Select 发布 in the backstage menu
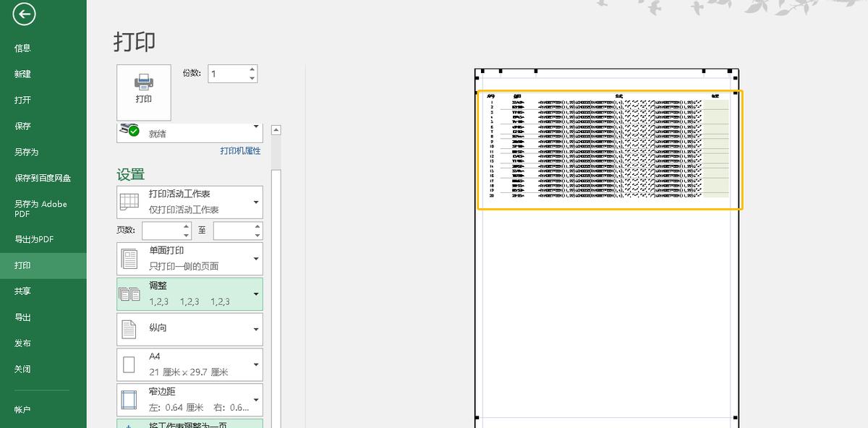Viewport: 868px width, 428px height. tap(43, 343)
